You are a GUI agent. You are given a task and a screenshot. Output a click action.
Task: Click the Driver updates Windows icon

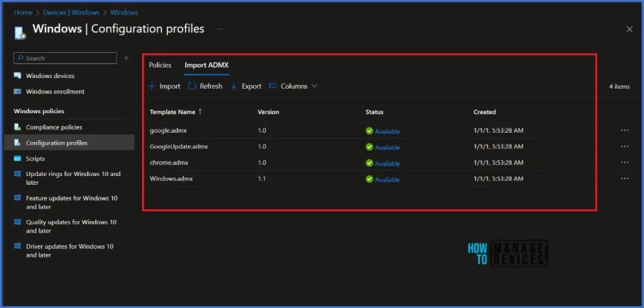coord(17,246)
